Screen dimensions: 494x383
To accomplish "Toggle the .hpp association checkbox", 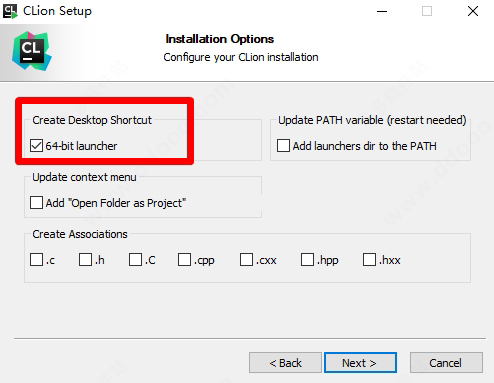I will pos(307,260).
